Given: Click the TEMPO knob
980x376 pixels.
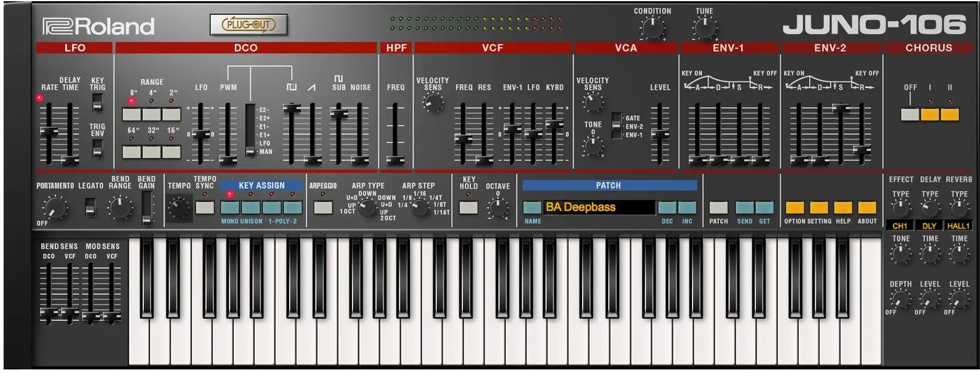Looking at the screenshot, I should coord(178,208).
